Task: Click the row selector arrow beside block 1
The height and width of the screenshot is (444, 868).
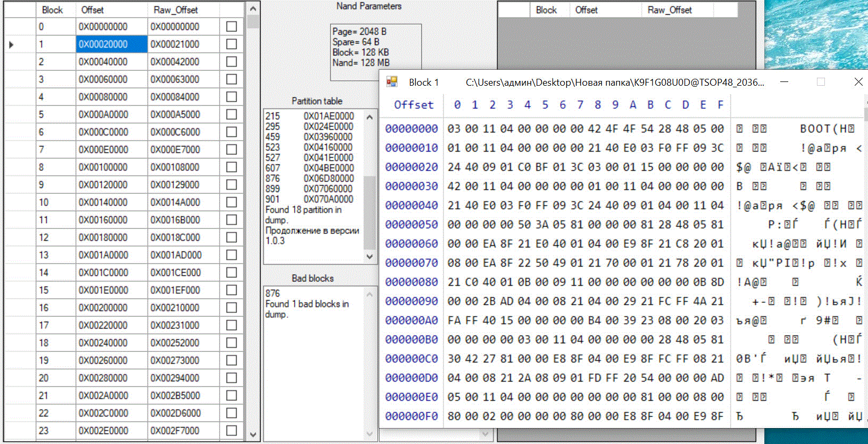Action: coord(12,45)
